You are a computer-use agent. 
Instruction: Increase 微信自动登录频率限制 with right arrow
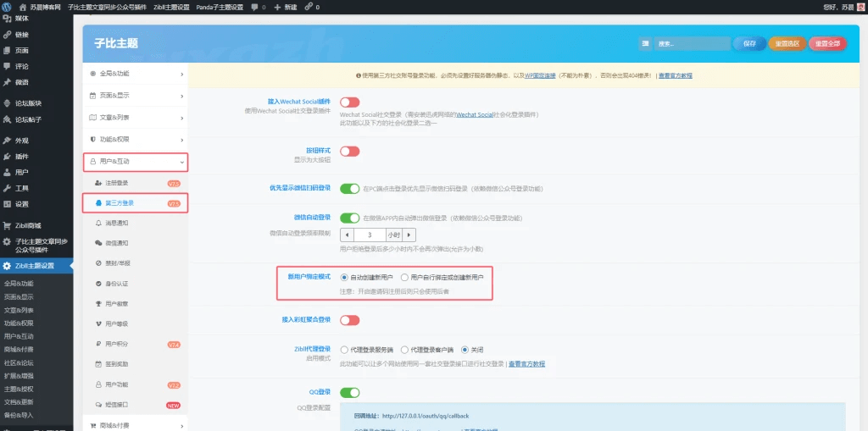(409, 235)
